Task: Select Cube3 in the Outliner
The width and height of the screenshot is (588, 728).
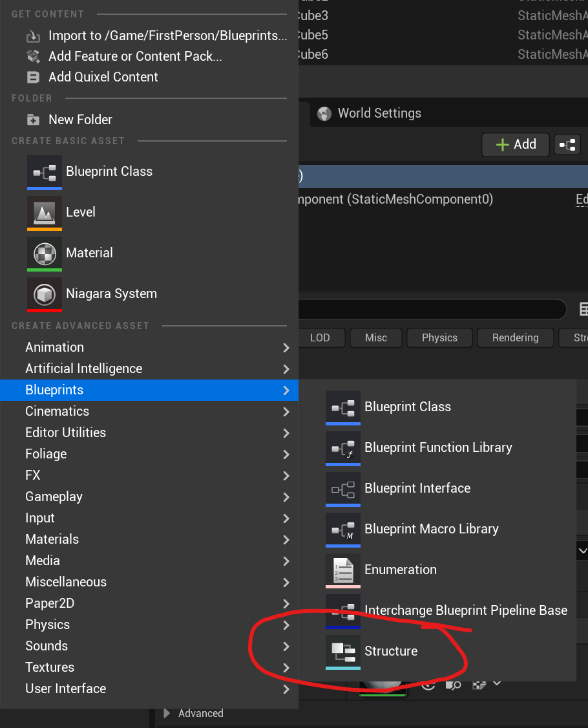Action: [x=443, y=16]
